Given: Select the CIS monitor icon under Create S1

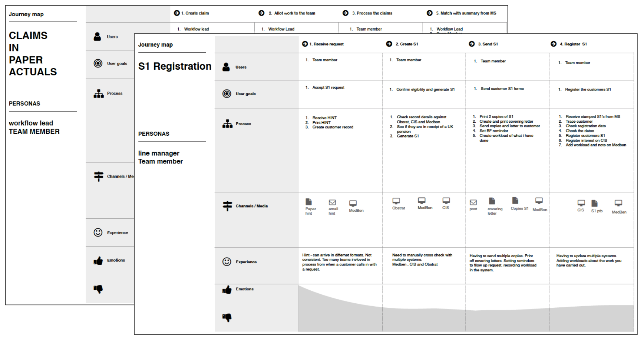Looking at the screenshot, I should click(x=446, y=201).
